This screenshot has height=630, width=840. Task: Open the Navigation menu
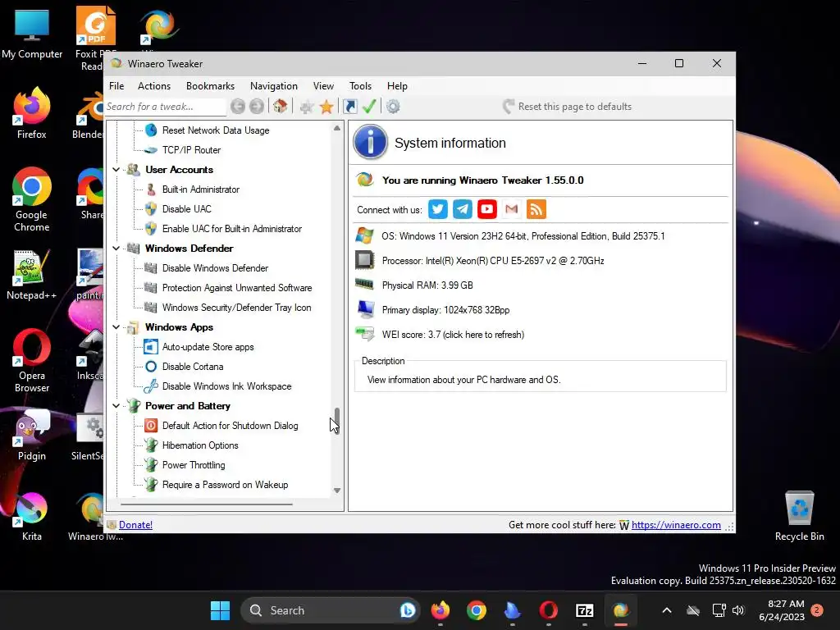[273, 85]
